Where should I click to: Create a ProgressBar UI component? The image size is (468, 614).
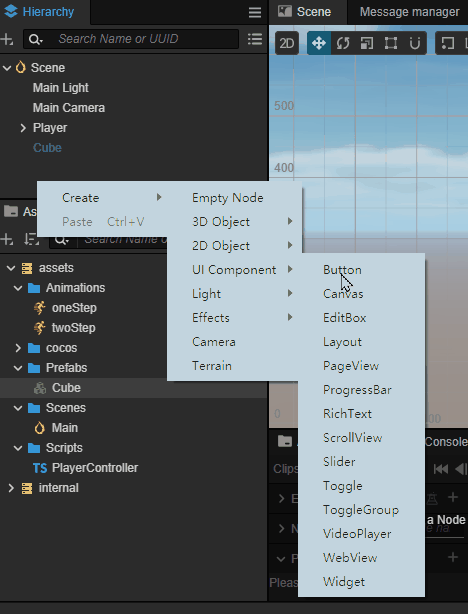[361, 390]
